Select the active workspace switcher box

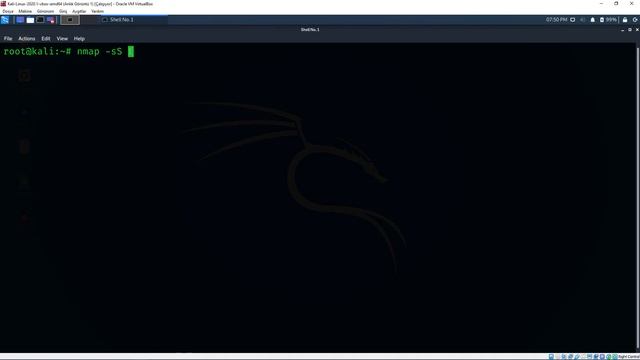click(70, 20)
